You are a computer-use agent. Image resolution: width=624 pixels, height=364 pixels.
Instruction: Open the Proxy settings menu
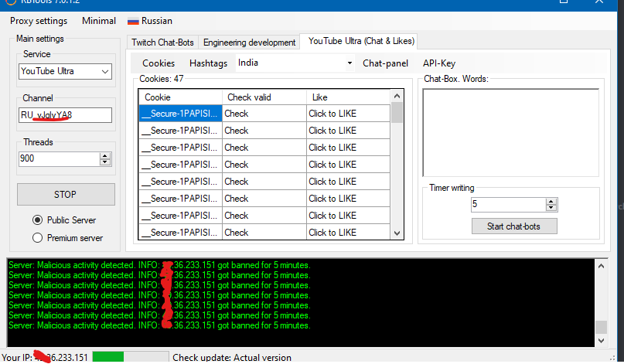click(39, 21)
